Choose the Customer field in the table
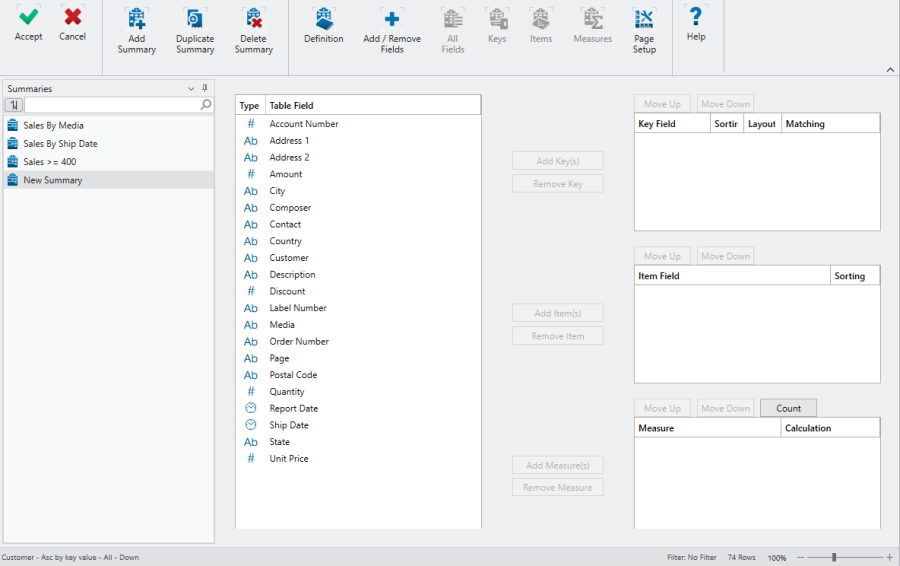 click(289, 258)
